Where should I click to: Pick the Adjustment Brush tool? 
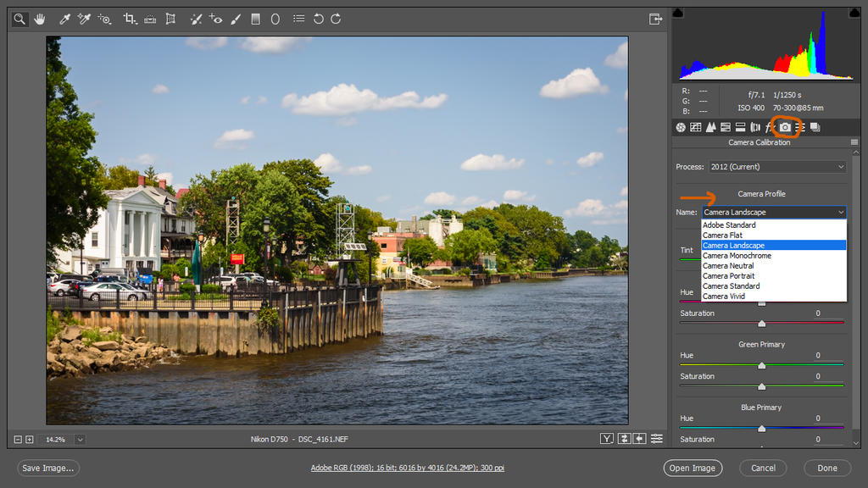[x=236, y=19]
